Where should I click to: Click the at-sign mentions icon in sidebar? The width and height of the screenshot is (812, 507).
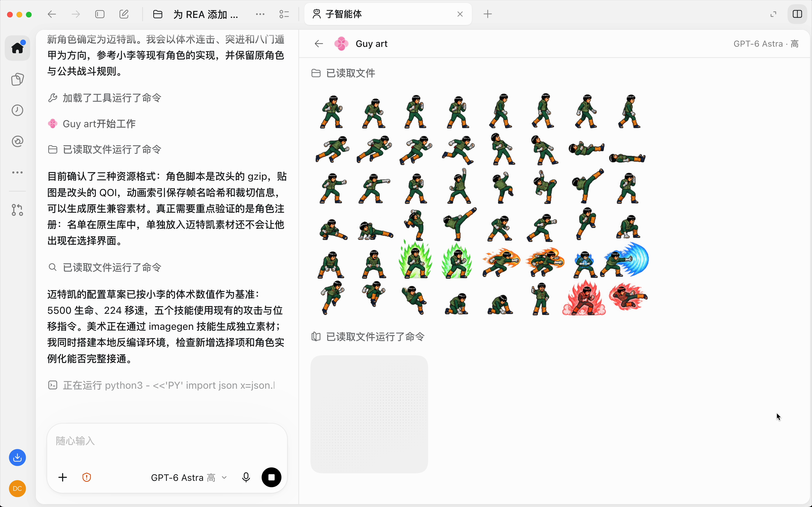pyautogui.click(x=17, y=142)
